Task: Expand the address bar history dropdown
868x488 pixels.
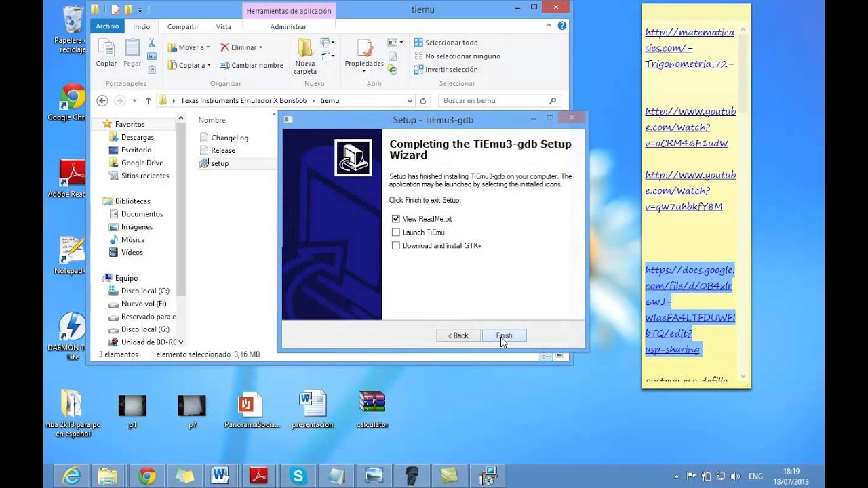Action: tap(409, 100)
